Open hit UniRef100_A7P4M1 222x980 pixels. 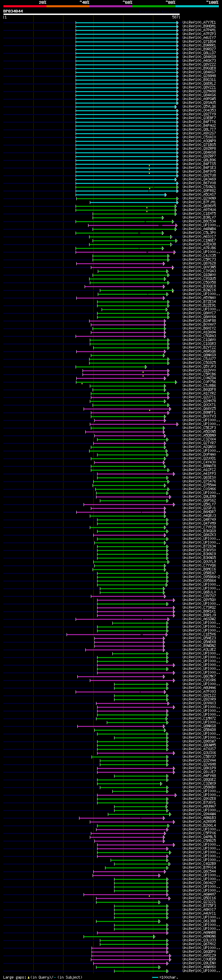pos(199,30)
